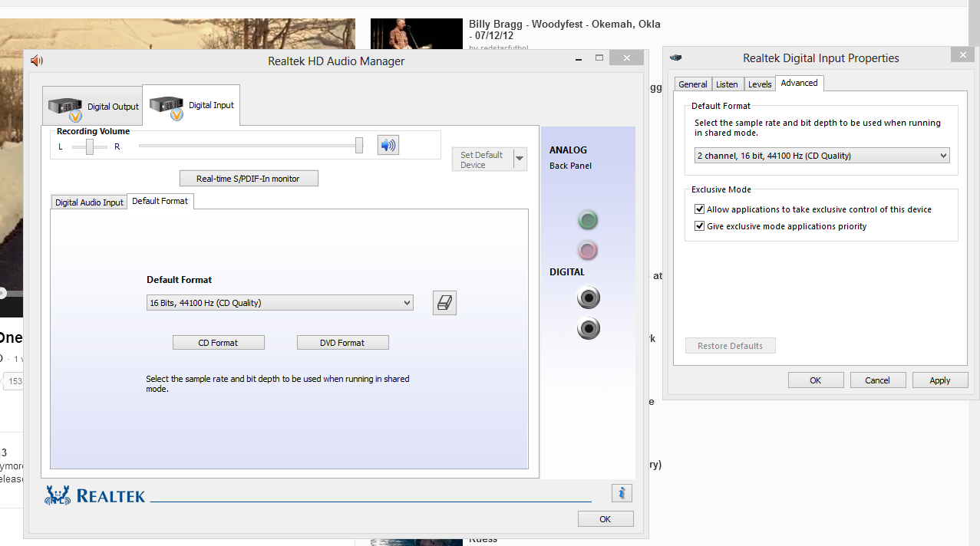Click the video progress scrubber in the browser
The width and height of the screenshot is (980, 546).
point(2,293)
